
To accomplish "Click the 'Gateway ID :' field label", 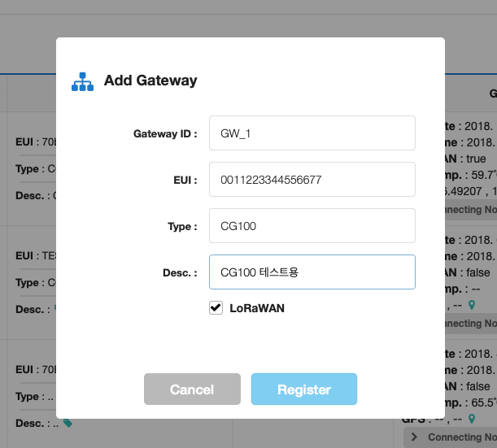I will point(165,133).
